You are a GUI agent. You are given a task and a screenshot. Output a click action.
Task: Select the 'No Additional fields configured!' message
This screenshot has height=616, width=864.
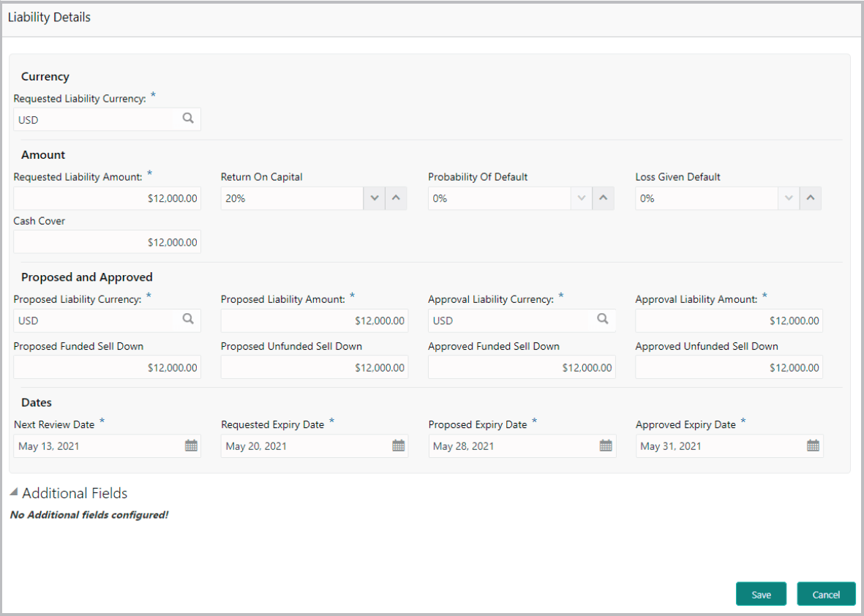(89, 514)
